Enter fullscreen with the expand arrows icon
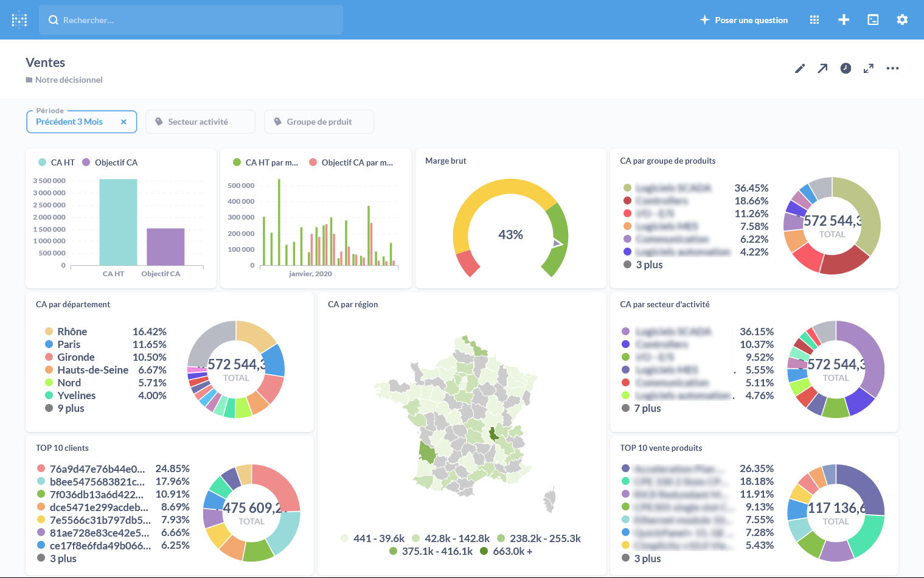The height and width of the screenshot is (578, 924). click(869, 68)
